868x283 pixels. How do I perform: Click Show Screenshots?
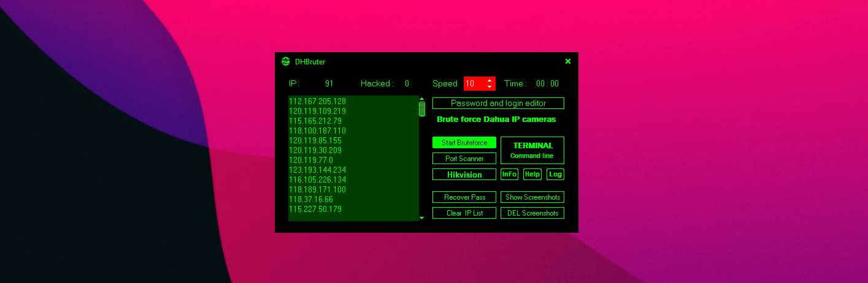pos(532,197)
